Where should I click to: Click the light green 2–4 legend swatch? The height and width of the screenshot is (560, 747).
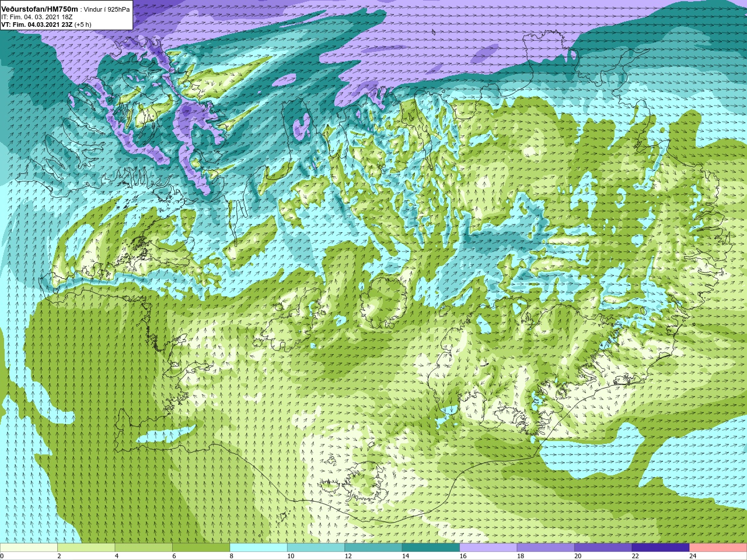point(86,548)
